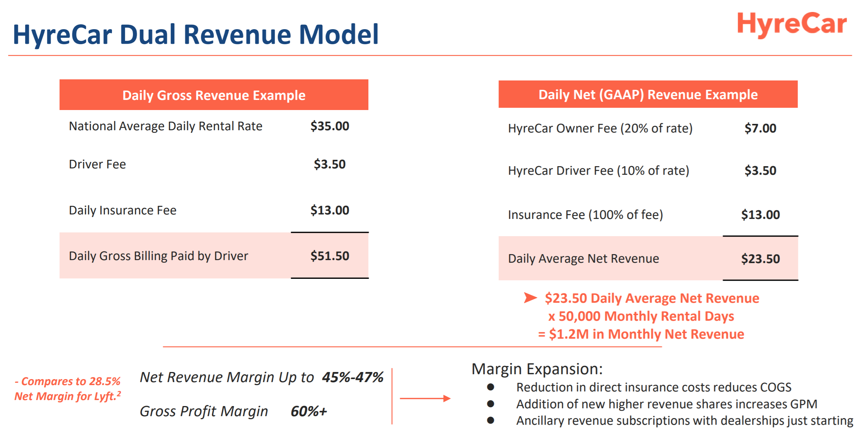Click 'Net Margin for Lyft.' footnote line
Viewport: 868px width, 436px height.
(67, 396)
